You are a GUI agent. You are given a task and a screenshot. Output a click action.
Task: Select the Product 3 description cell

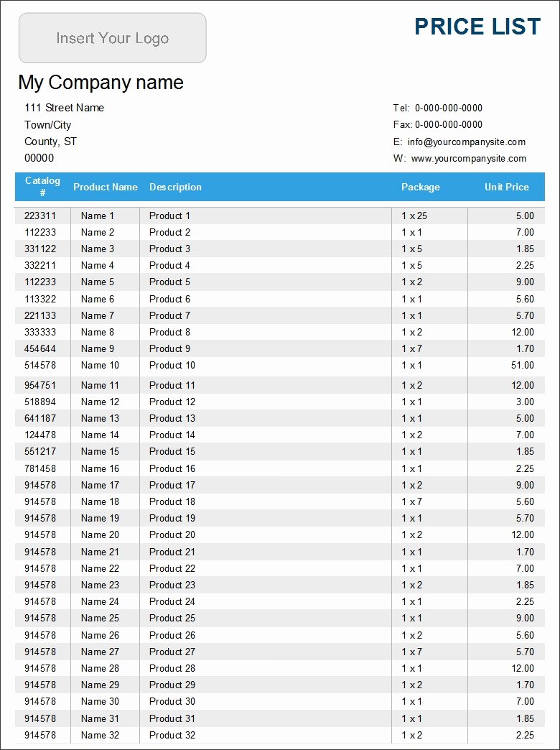tap(169, 249)
